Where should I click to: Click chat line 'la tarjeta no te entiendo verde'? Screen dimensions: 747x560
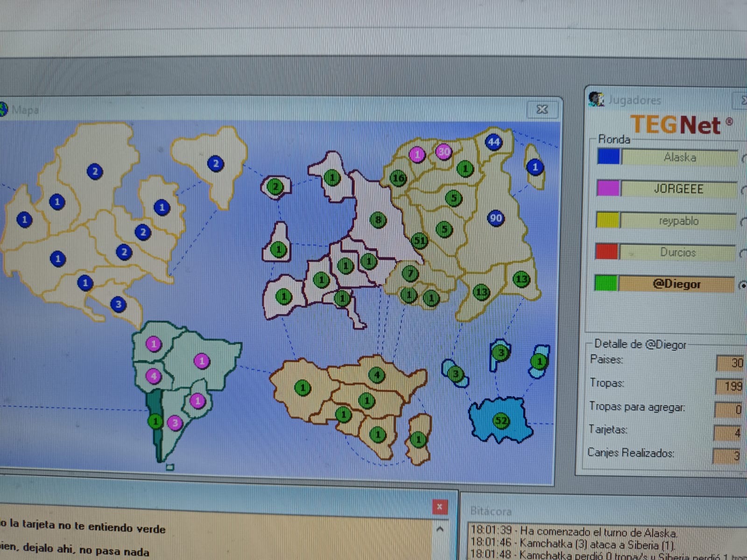(x=87, y=526)
